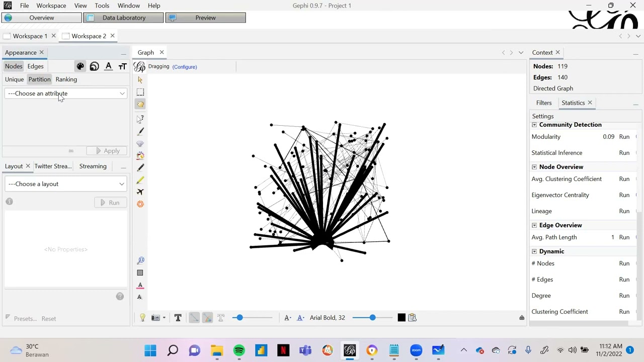Viewport: 644px width, 362px height.
Task: Go to the Data Laboratory view
Action: point(123,18)
